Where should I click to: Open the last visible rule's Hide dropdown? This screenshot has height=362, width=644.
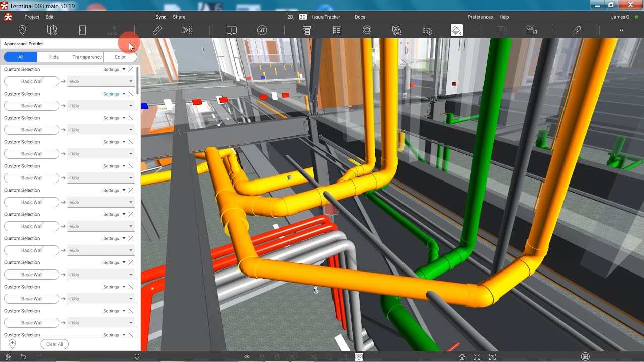point(101,323)
